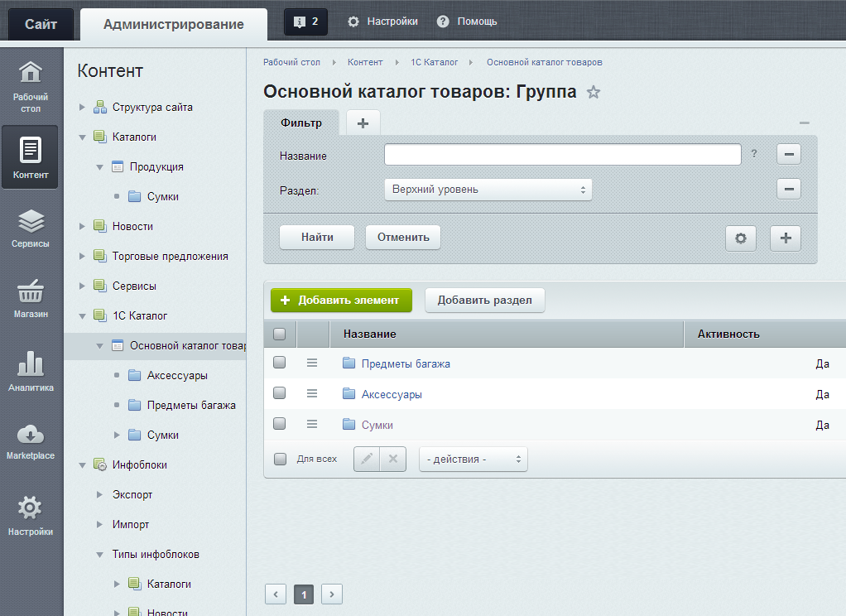Click Рабочий стол breadcrumb link
846x616 pixels.
[292, 62]
